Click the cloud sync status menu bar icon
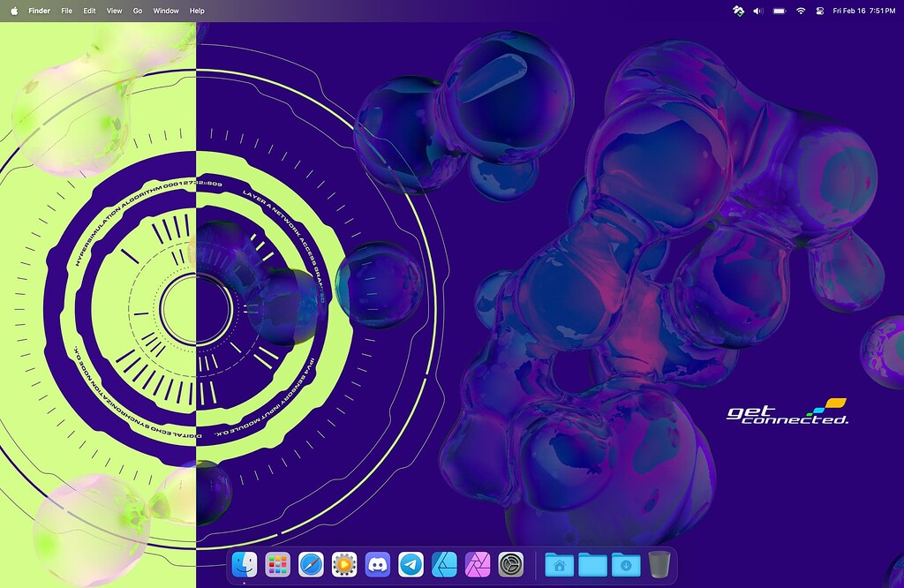 (738, 11)
